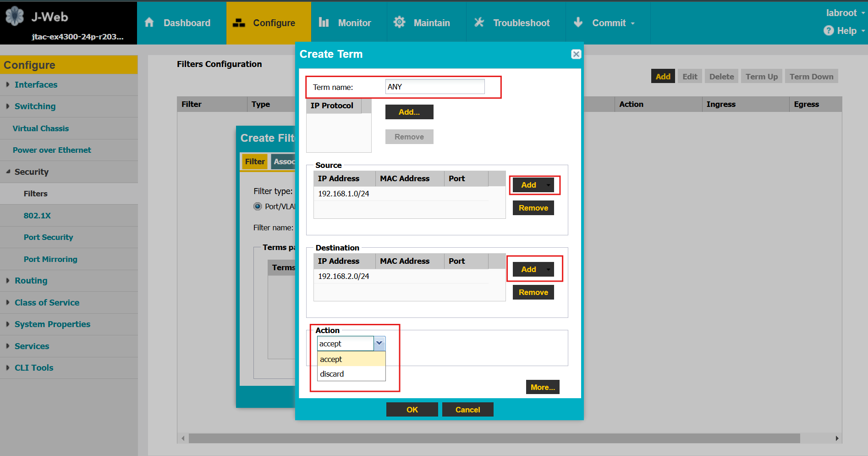Image resolution: width=868 pixels, height=456 pixels.
Task: Open Monitor via the bar-chart icon
Action: pos(324,22)
